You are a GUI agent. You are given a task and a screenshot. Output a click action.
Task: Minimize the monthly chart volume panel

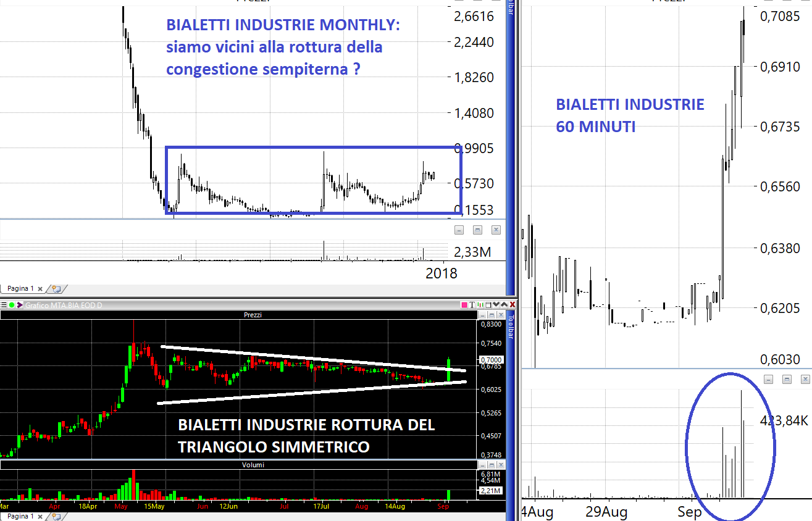point(459,230)
